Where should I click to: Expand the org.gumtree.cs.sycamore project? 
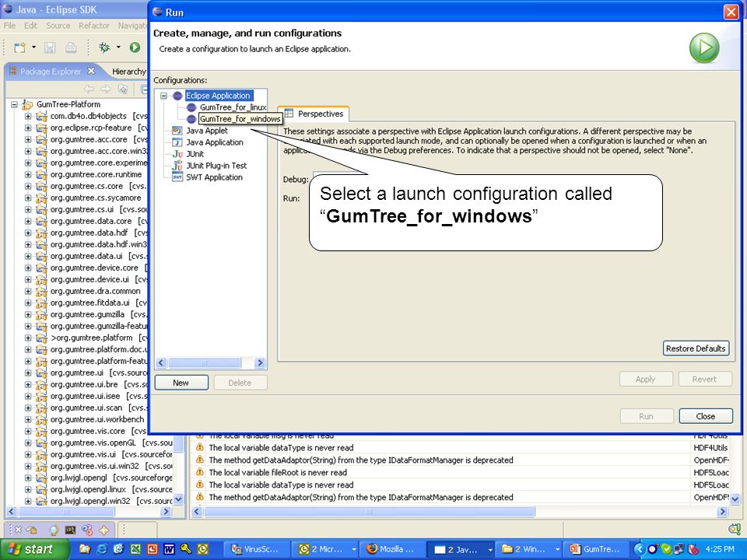coord(28,198)
